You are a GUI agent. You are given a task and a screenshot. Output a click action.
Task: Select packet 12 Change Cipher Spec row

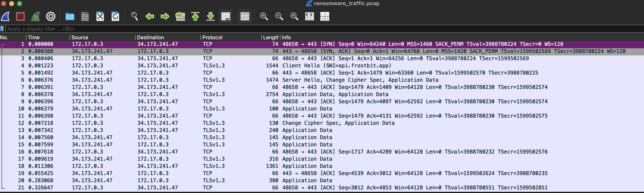tap(322, 123)
